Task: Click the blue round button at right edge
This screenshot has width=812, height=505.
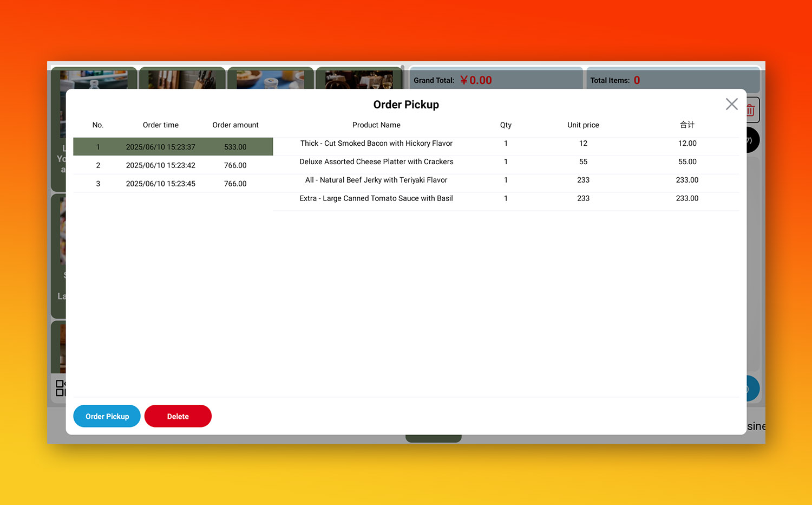Action: pyautogui.click(x=752, y=389)
